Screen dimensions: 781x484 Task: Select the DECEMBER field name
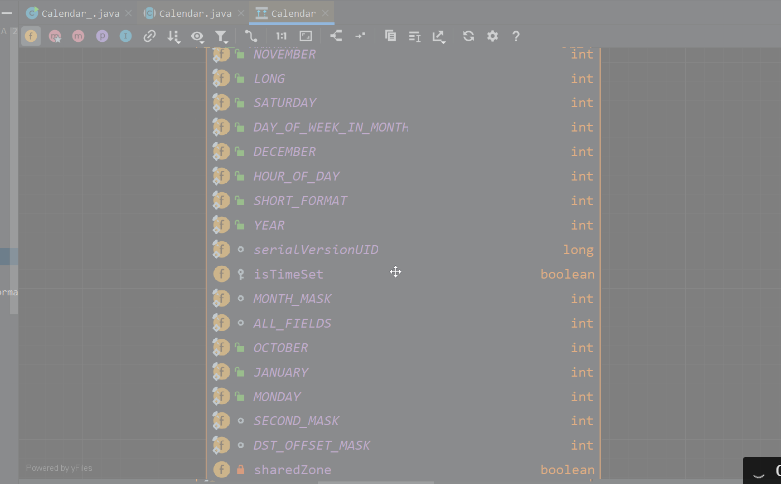(x=284, y=152)
